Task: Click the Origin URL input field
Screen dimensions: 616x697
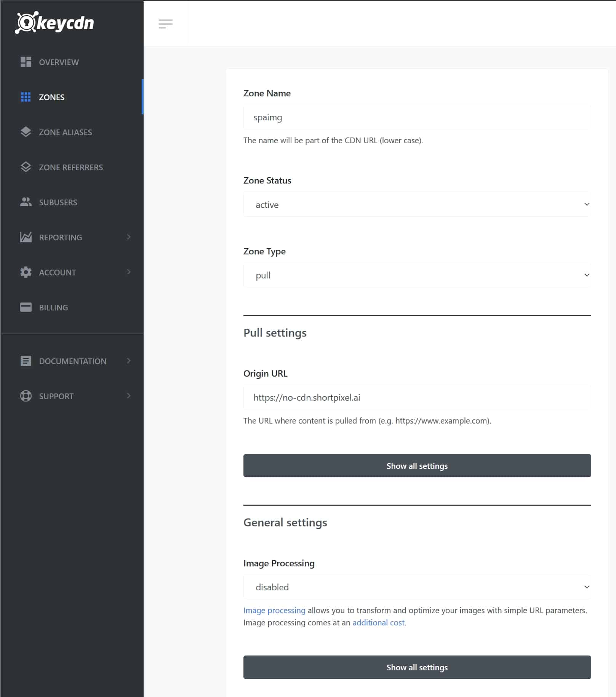Action: point(417,398)
